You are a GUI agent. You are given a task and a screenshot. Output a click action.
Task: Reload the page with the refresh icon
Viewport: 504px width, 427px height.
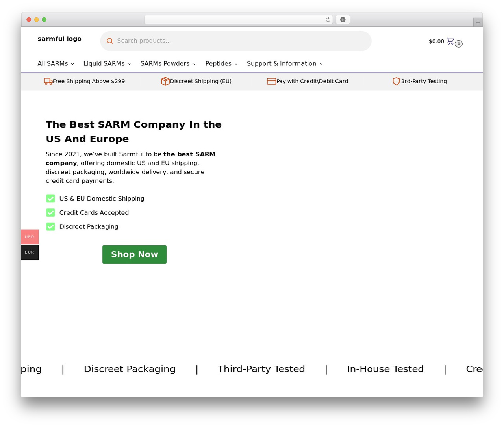[328, 20]
